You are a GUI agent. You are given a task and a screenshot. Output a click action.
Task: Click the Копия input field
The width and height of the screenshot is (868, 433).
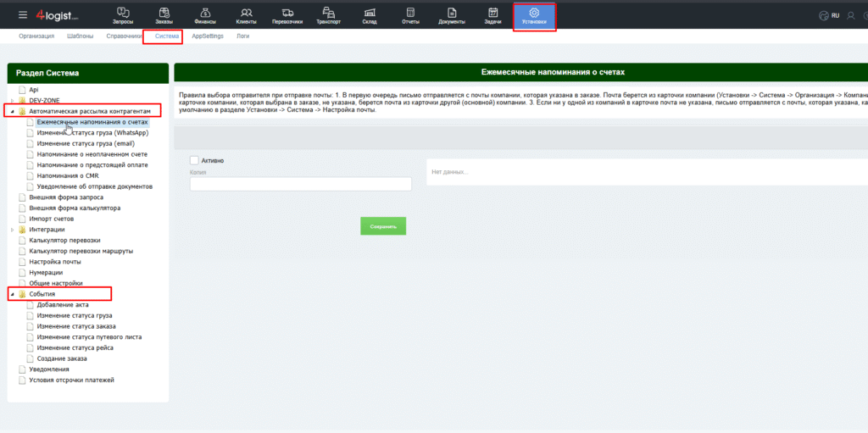pos(300,184)
